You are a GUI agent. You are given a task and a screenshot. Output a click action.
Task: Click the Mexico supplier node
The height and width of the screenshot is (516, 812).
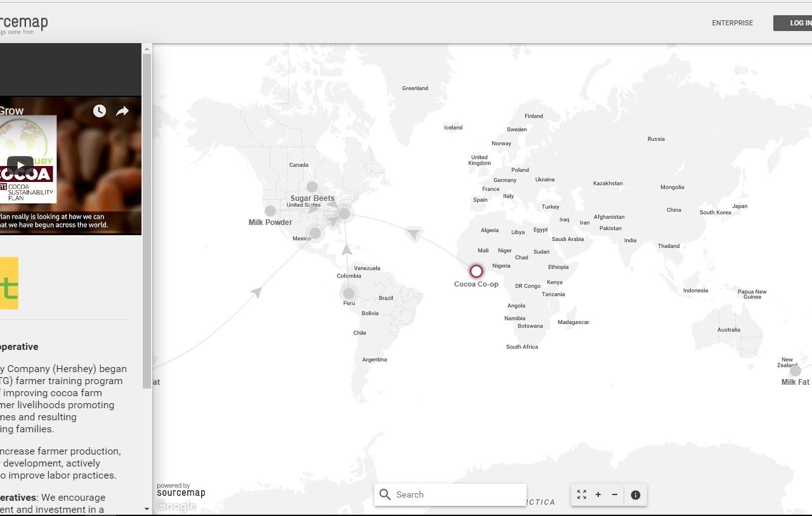(315, 233)
